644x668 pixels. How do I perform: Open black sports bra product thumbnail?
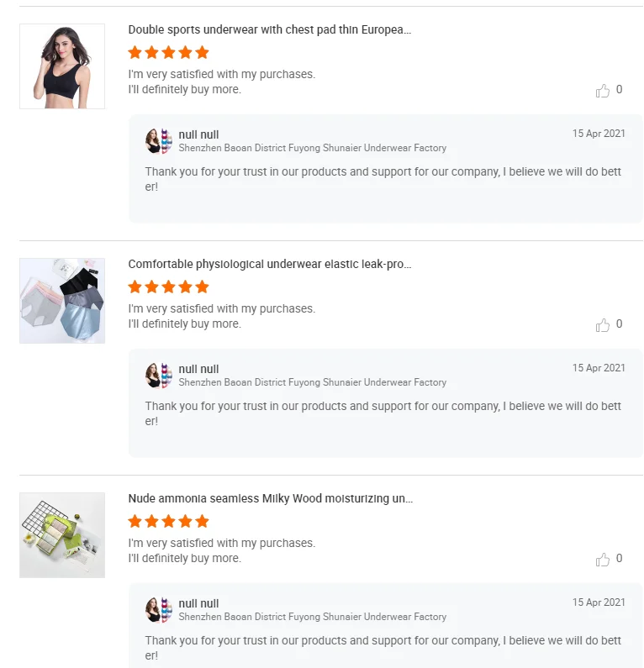coord(62,66)
